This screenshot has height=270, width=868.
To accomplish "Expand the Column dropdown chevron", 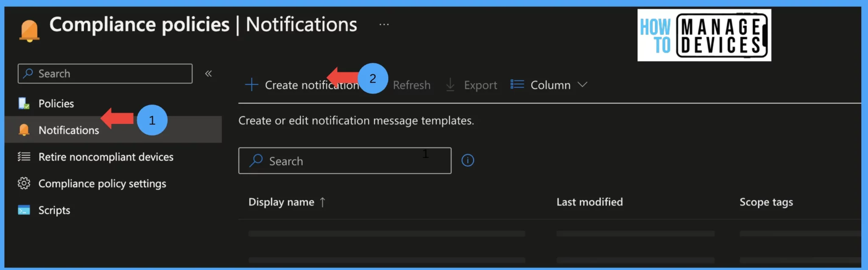I will [x=582, y=84].
